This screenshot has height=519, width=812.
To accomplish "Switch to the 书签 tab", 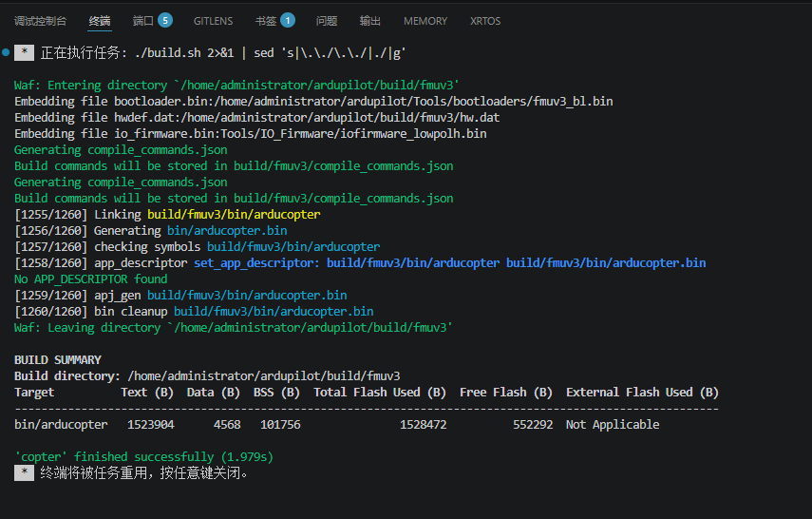I will point(266,21).
